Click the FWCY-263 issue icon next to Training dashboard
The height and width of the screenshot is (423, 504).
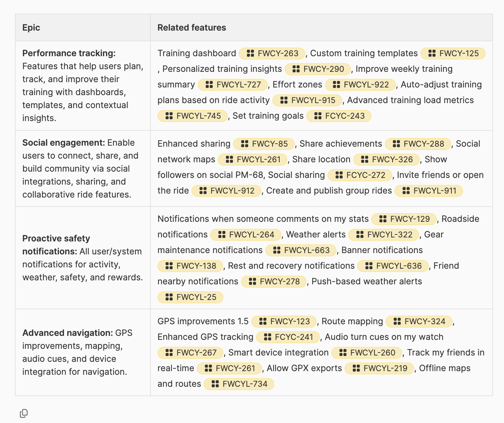click(250, 53)
